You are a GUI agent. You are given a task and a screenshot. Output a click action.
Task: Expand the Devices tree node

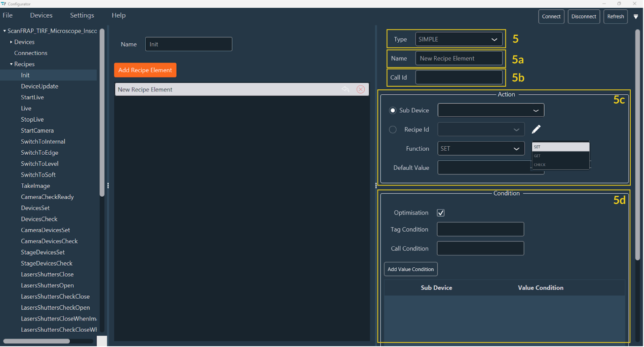pos(11,42)
